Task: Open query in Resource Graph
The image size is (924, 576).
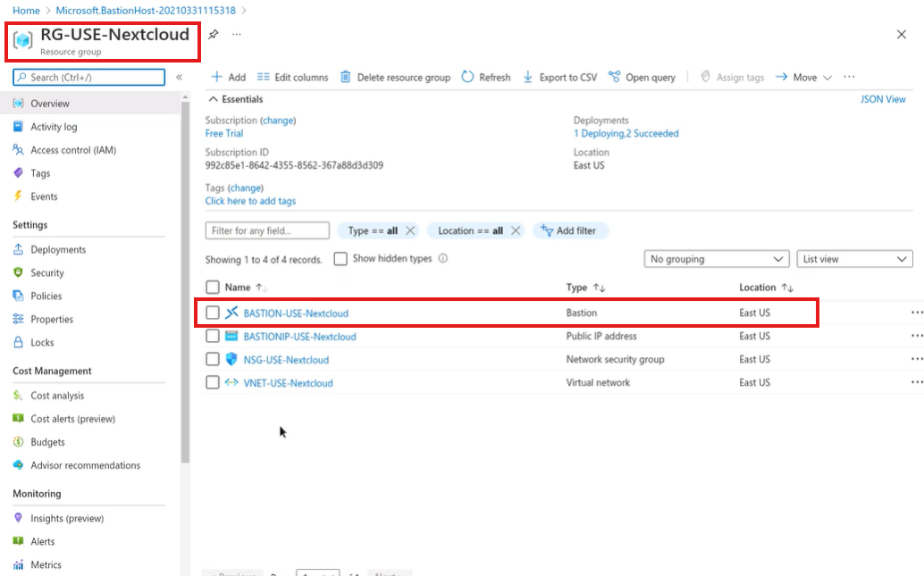Action: (x=642, y=77)
